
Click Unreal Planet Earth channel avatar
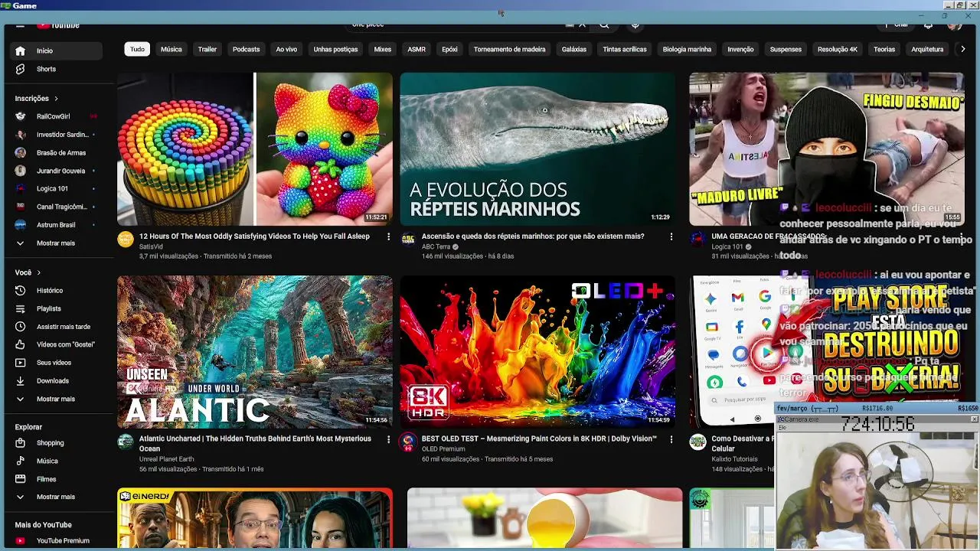pyautogui.click(x=126, y=442)
